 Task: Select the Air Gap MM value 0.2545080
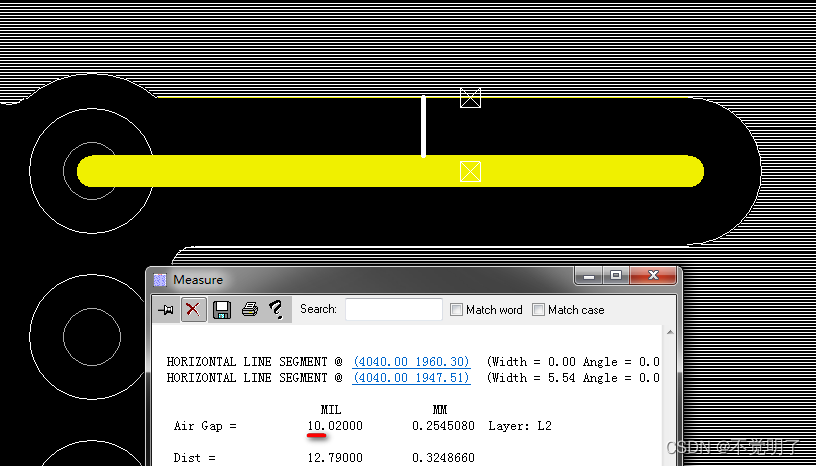click(x=443, y=426)
